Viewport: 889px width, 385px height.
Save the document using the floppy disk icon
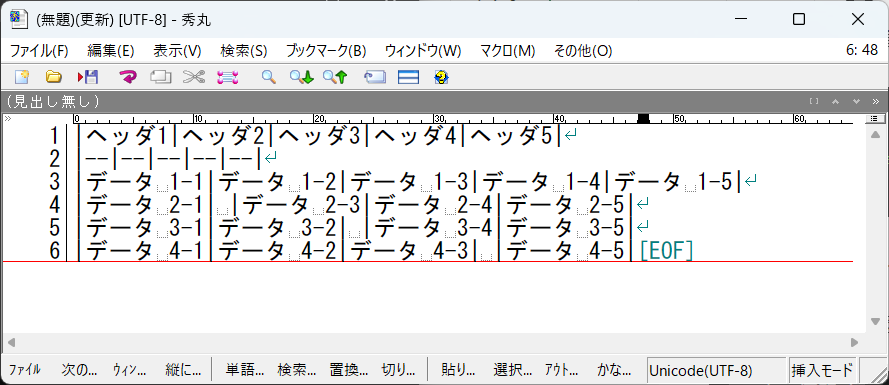(88, 77)
